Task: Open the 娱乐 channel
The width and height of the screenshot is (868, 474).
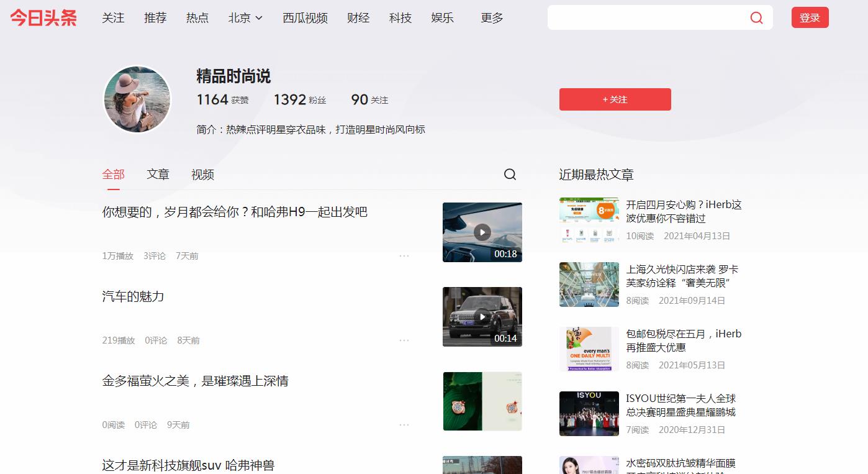Action: click(x=443, y=18)
